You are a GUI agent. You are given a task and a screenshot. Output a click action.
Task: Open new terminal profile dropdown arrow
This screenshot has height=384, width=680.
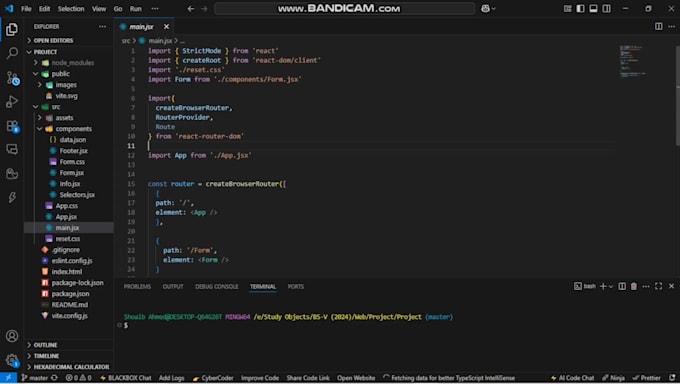point(611,286)
